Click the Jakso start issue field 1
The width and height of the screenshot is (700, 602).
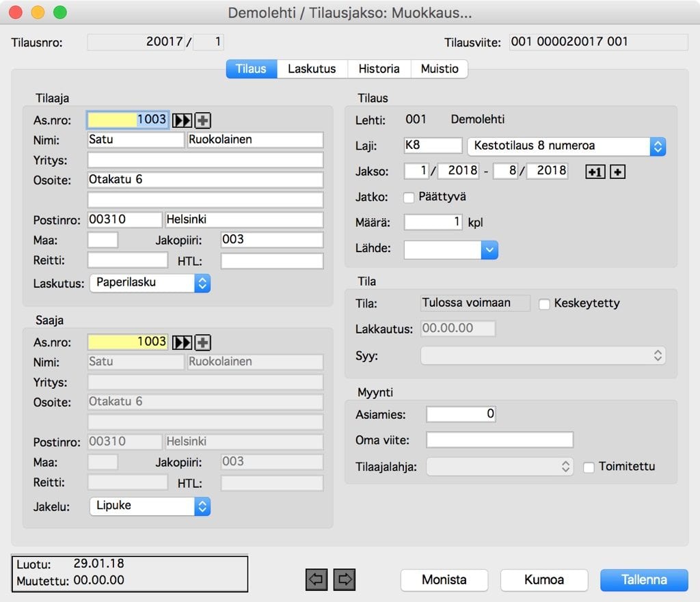[416, 171]
